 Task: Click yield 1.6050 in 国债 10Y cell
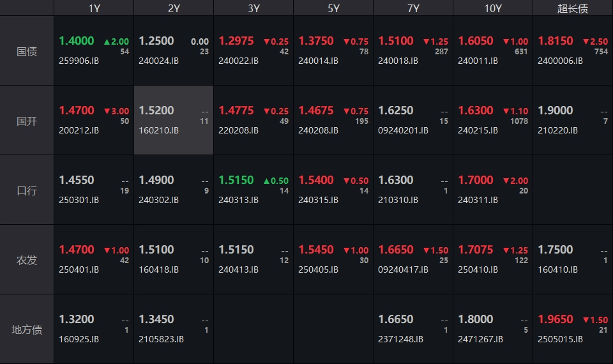coord(476,41)
